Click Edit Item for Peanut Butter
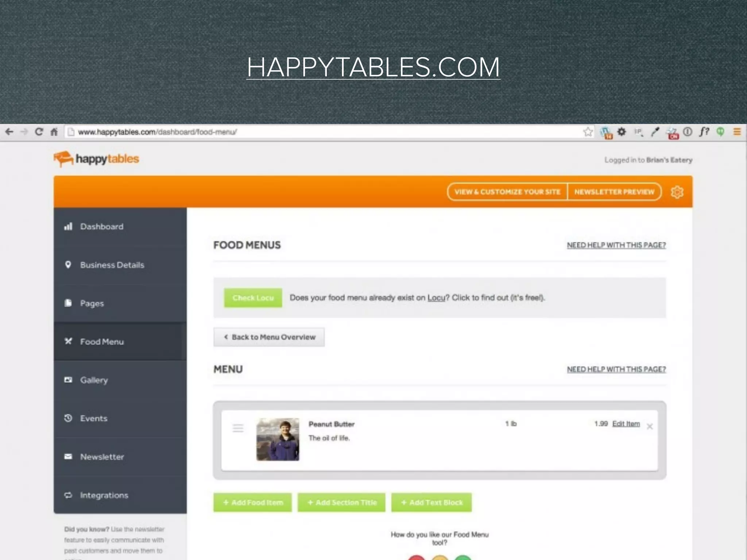747x560 pixels. 626,424
